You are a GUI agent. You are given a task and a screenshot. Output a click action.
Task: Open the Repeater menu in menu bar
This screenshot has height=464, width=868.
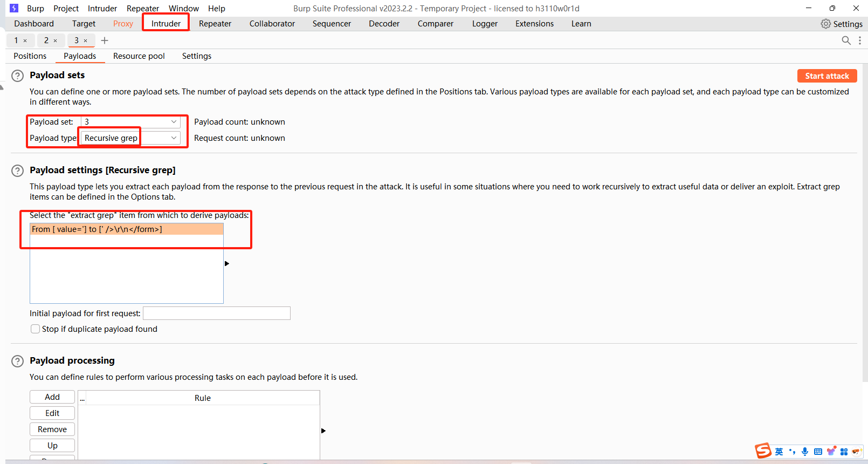[143, 9]
